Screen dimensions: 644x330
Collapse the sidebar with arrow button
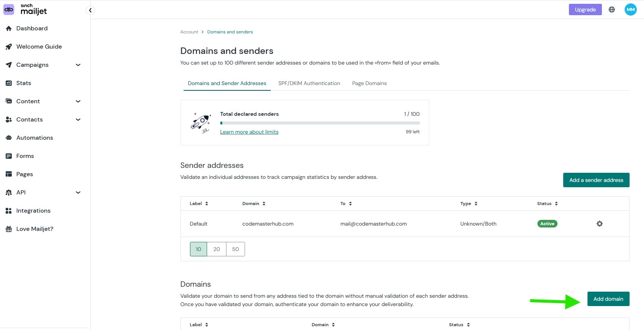[90, 10]
